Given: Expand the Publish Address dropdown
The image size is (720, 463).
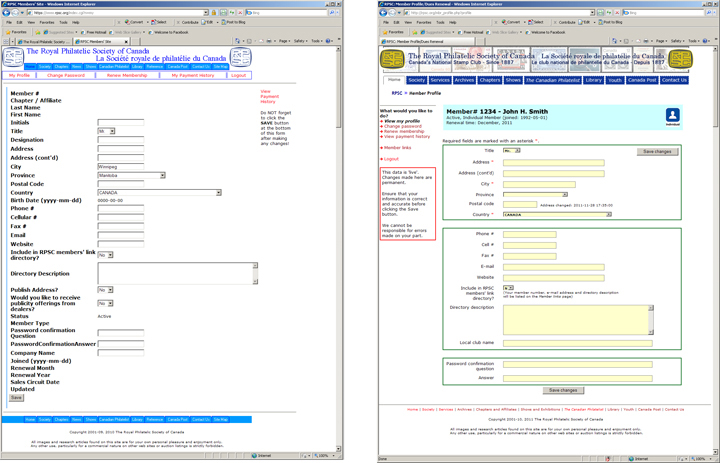Looking at the screenshot, I should (105, 290).
